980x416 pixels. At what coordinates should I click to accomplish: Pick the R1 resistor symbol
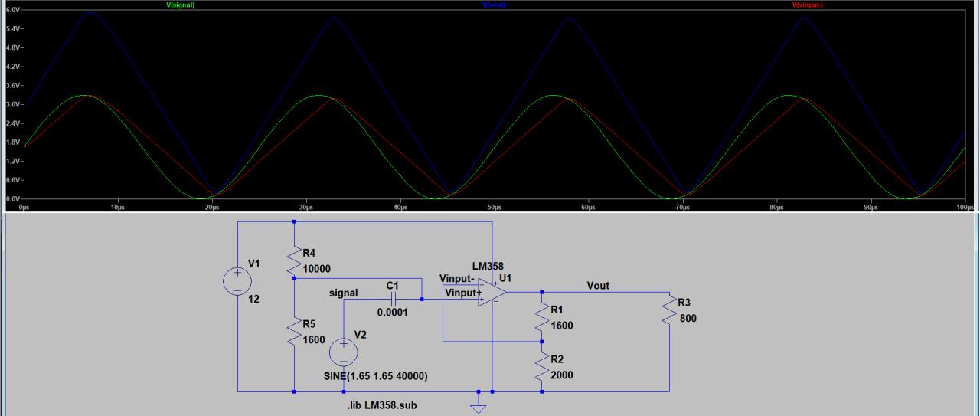coord(541,317)
